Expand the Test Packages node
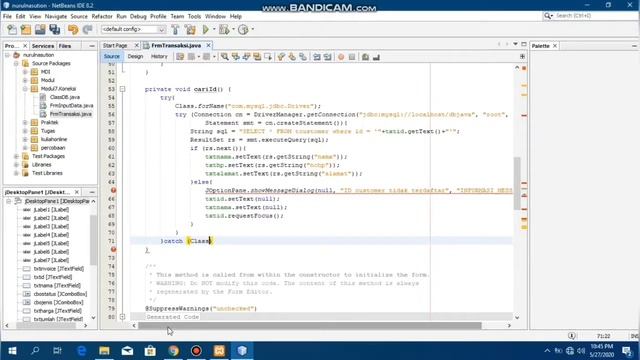Image resolution: width=640 pixels, height=360 pixels. [x=16, y=156]
